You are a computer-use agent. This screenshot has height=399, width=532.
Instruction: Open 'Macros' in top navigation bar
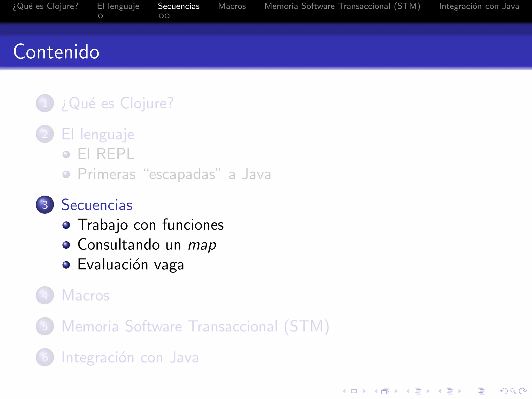click(232, 6)
